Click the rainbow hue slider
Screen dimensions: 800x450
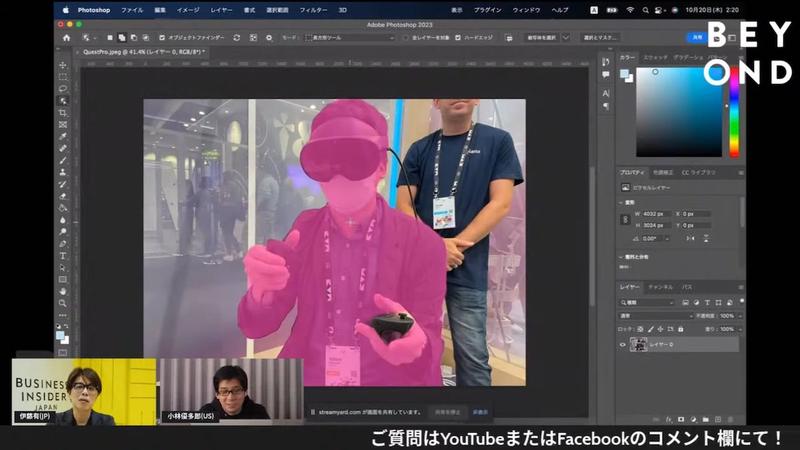tap(734, 112)
